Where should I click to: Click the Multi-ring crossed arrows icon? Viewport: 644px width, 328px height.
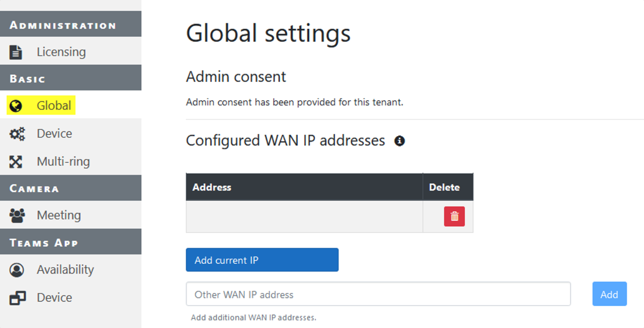pos(16,162)
